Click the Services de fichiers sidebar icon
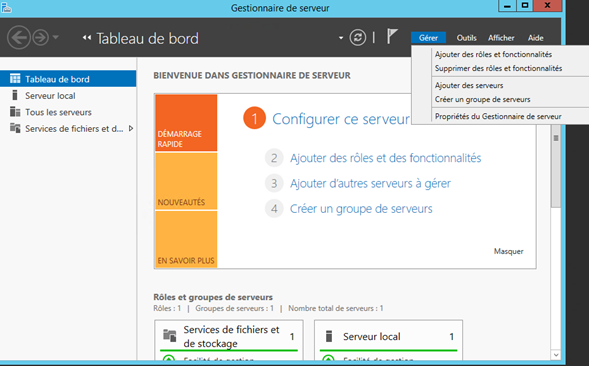This screenshot has width=589, height=366. (15, 128)
